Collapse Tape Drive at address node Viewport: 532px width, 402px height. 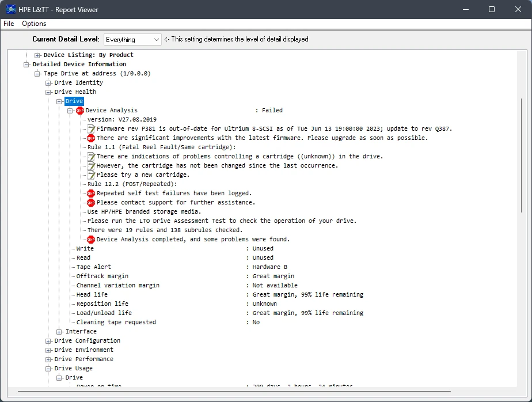(37, 73)
